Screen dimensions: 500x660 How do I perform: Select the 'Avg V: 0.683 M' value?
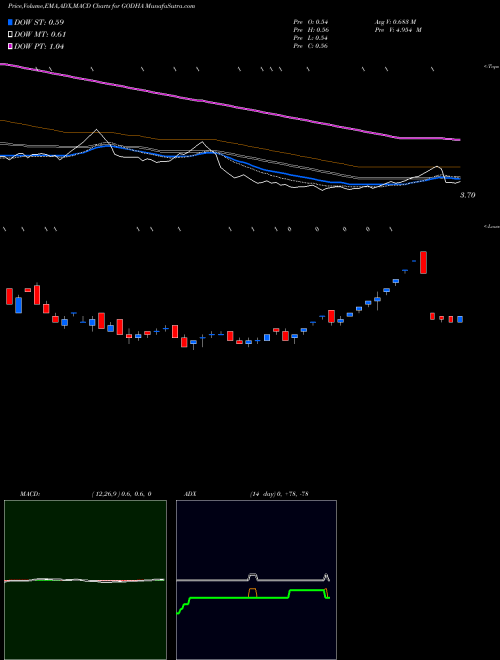[395, 22]
